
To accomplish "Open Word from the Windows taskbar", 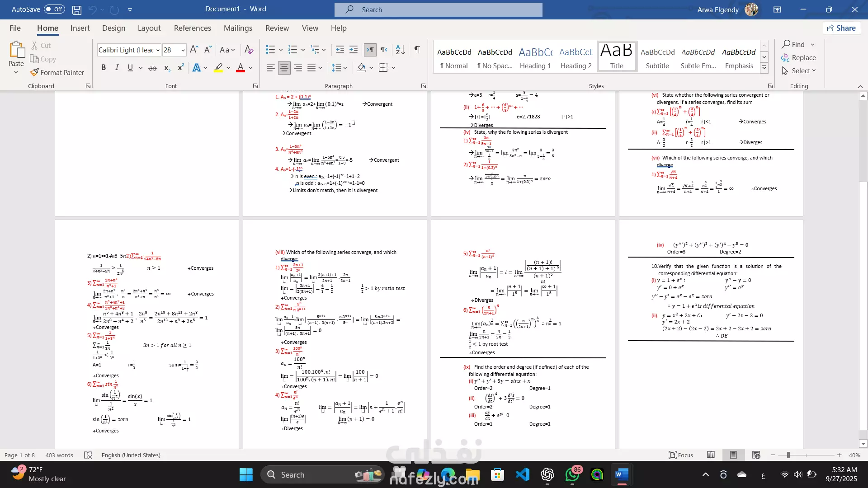I will coord(622,474).
